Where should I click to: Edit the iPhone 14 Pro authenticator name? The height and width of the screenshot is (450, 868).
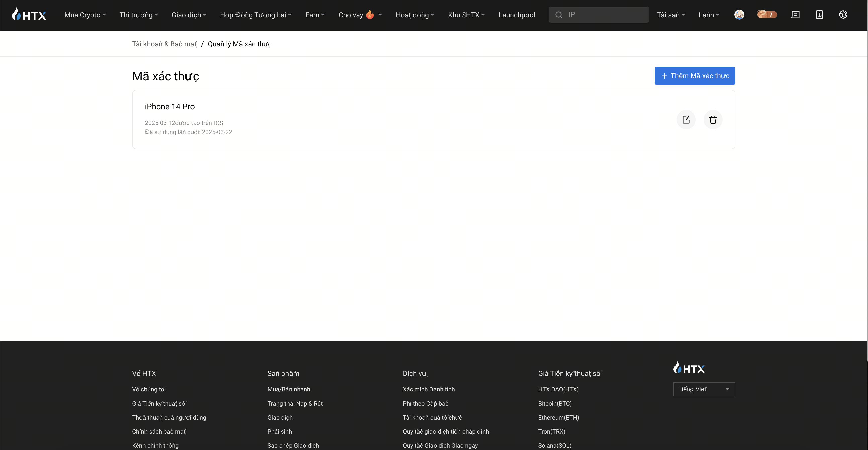[686, 120]
